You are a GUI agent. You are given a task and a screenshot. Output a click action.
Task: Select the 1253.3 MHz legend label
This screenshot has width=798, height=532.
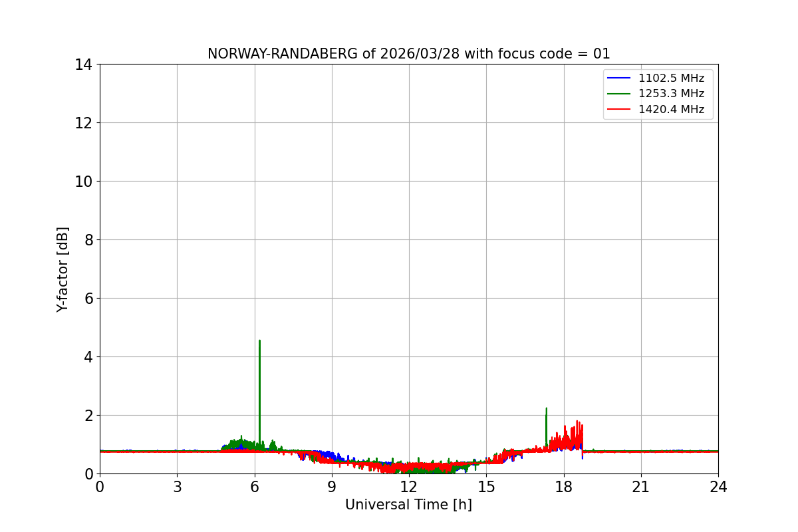pos(671,94)
